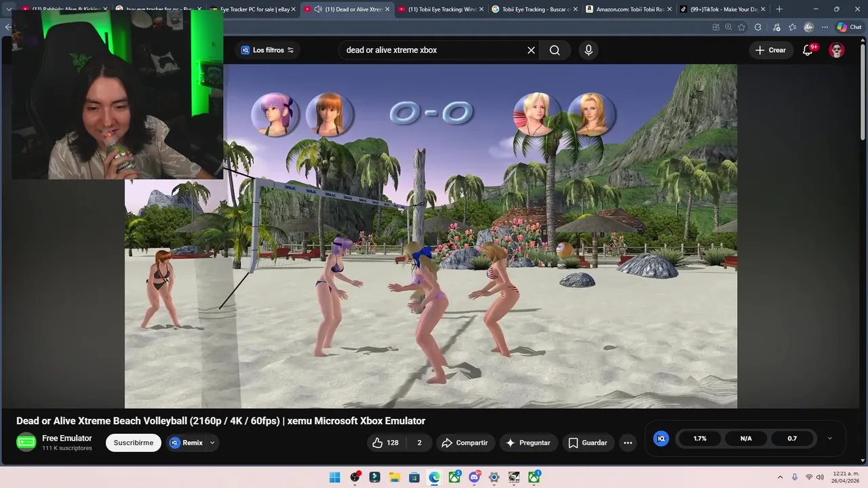Open the Edge tab list dropdown arrow
Viewport: 868px width, 488px height.
8,9
